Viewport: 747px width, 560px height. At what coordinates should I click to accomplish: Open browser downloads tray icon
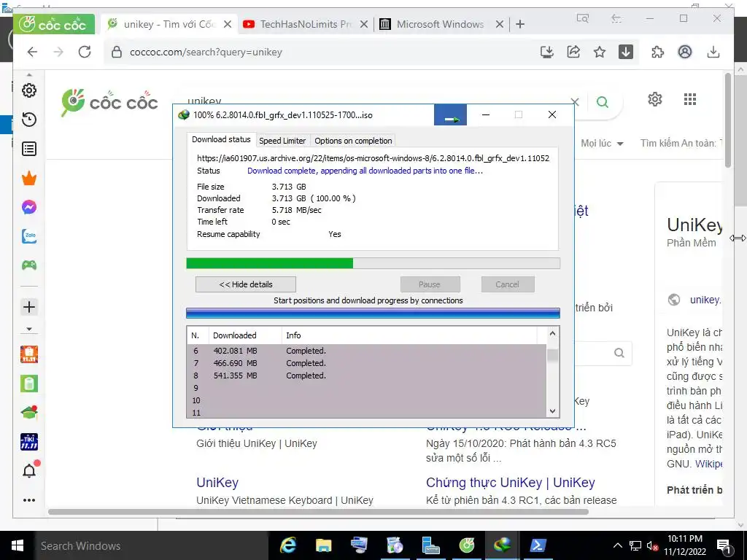click(x=713, y=52)
